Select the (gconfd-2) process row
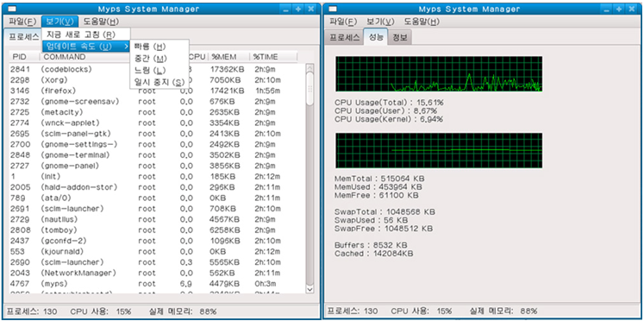Screen dimensions: 644x321 tap(157, 241)
